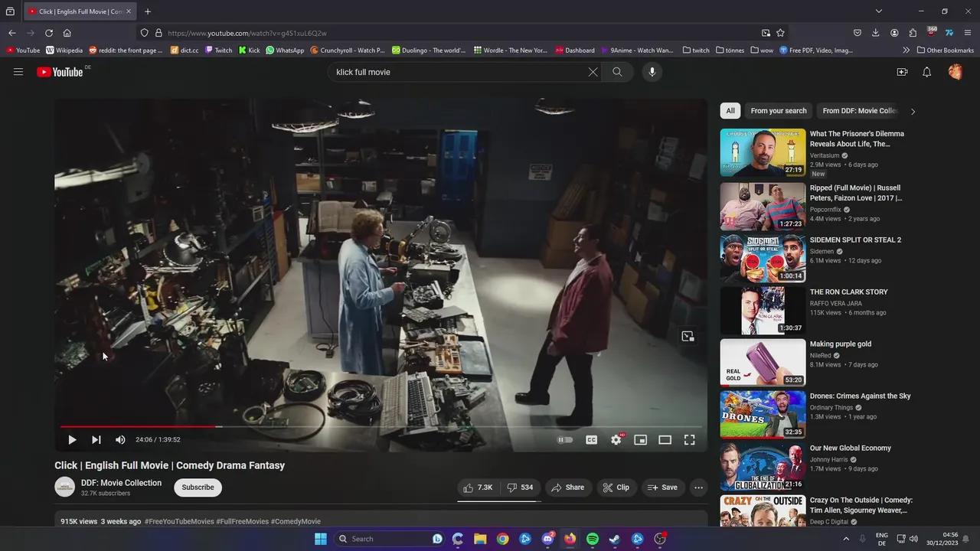Go back to previous page
The height and width of the screenshot is (551, 980).
(12, 33)
